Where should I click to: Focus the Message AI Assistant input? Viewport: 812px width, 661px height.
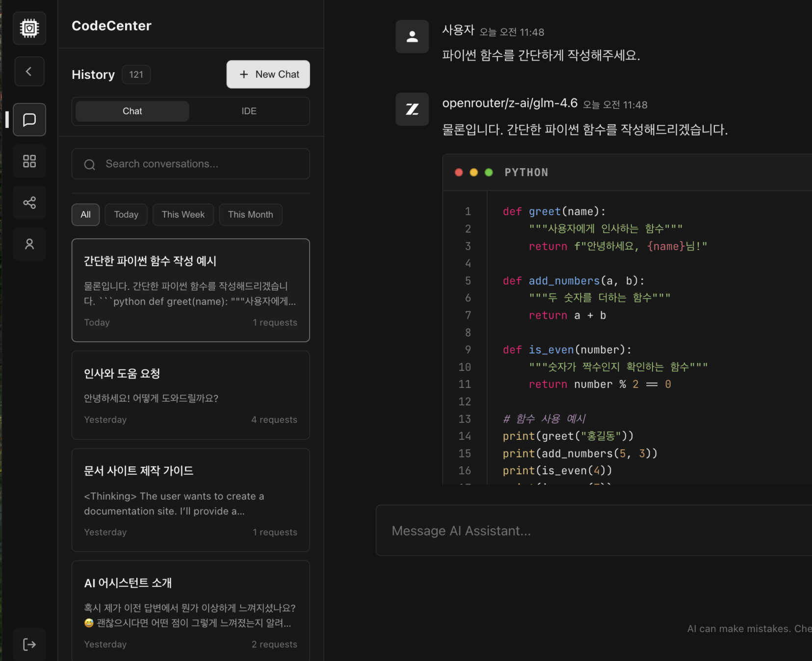click(x=589, y=531)
